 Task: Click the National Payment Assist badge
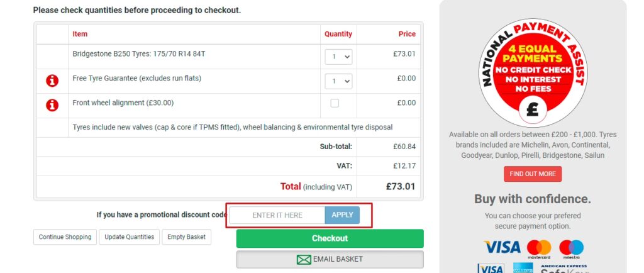[533, 72]
